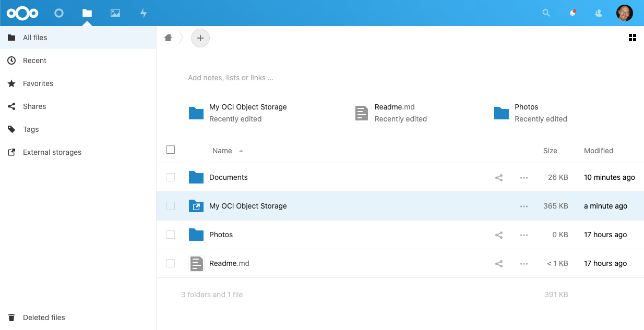Click the home breadcrumb icon
Image resolution: width=644 pixels, height=330 pixels.
pyautogui.click(x=168, y=38)
